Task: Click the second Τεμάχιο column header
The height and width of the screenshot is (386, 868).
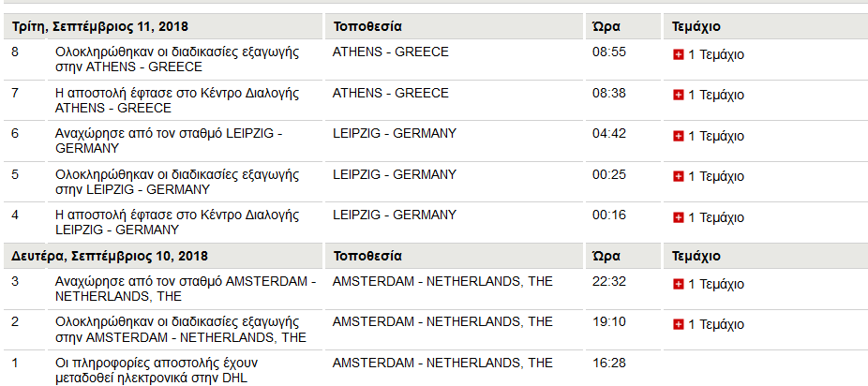Action: [696, 256]
